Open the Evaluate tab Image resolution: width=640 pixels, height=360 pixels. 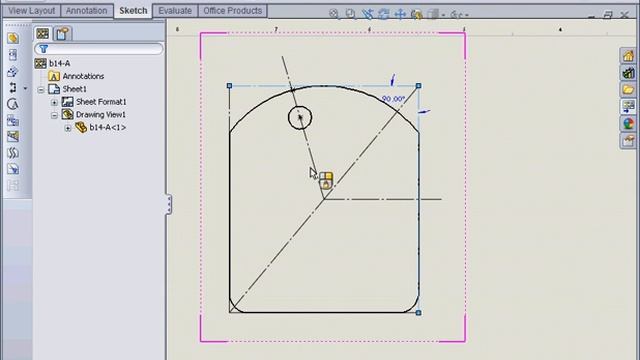(x=175, y=11)
